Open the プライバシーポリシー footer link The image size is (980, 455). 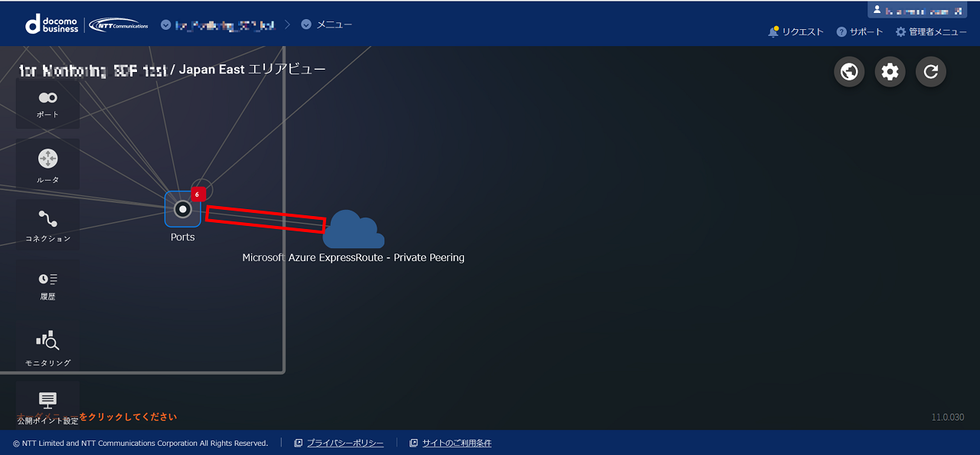pyautogui.click(x=345, y=444)
